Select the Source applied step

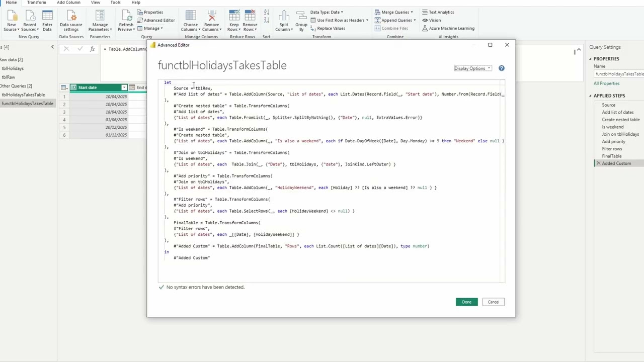click(x=608, y=105)
